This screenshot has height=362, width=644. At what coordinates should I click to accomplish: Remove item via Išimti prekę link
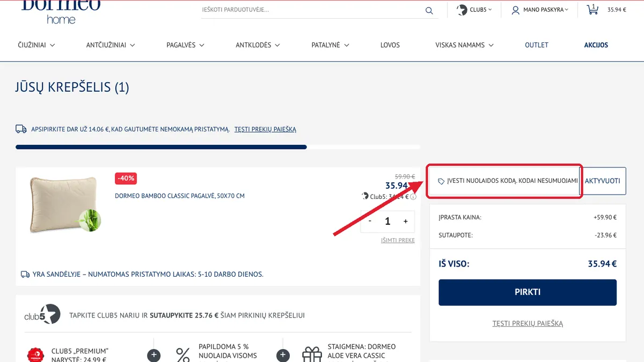point(398,240)
